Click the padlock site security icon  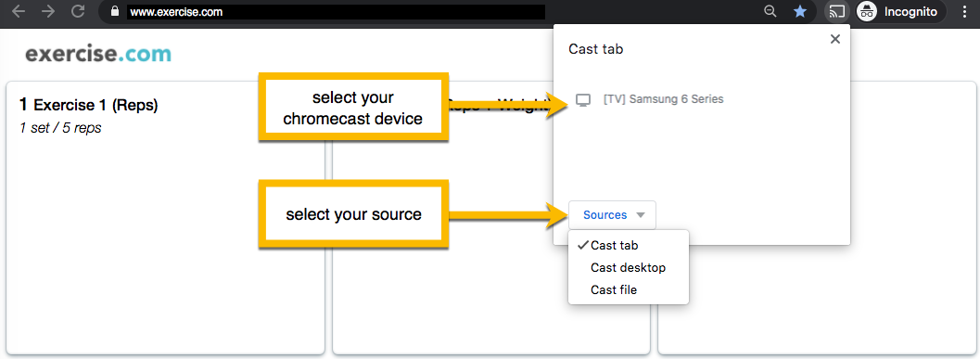(x=114, y=11)
